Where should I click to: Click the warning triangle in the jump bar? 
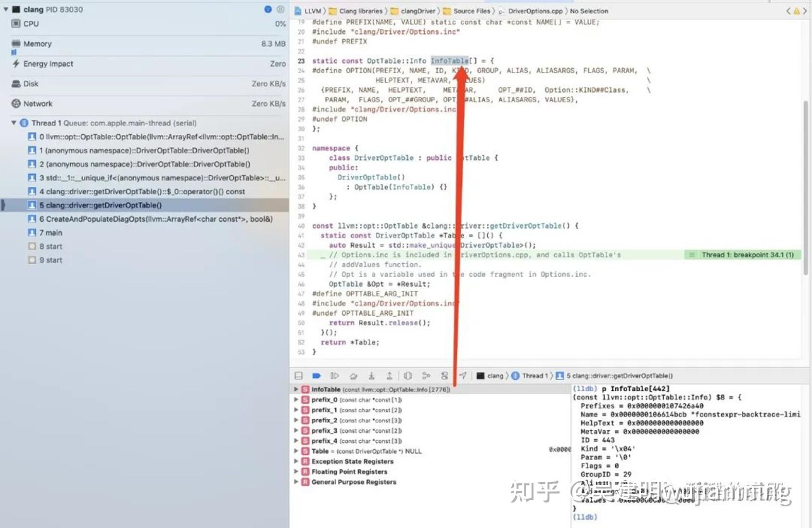coord(797,11)
